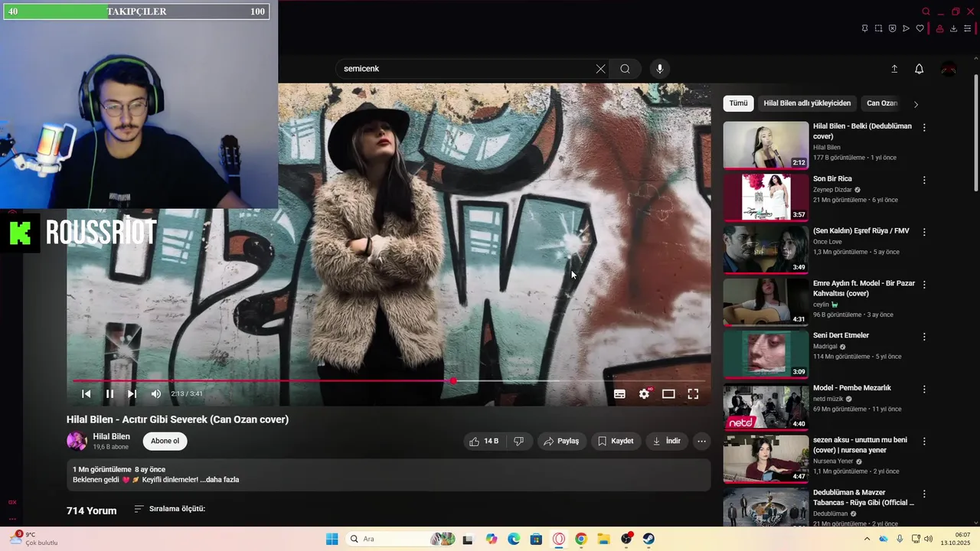Enter fullscreen mode
The width and height of the screenshot is (980, 551).
pyautogui.click(x=693, y=394)
